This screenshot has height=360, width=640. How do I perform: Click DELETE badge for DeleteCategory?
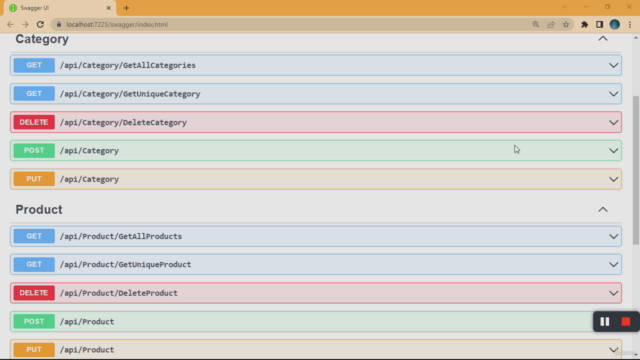(34, 122)
